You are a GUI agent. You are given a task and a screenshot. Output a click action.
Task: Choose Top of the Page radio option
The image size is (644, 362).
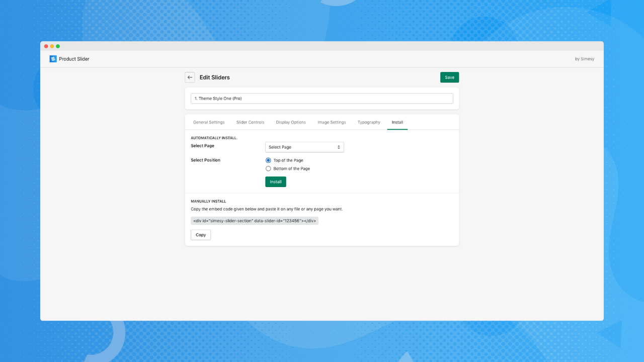pos(268,160)
